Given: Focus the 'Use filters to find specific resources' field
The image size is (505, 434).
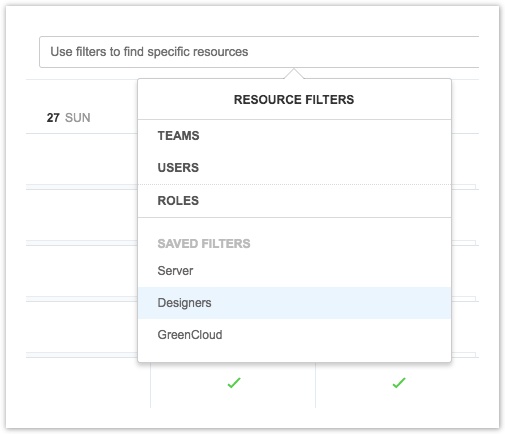Looking at the screenshot, I should click(259, 52).
